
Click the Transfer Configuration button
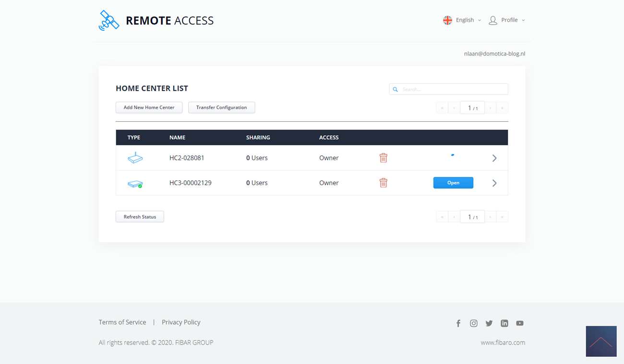221,107
